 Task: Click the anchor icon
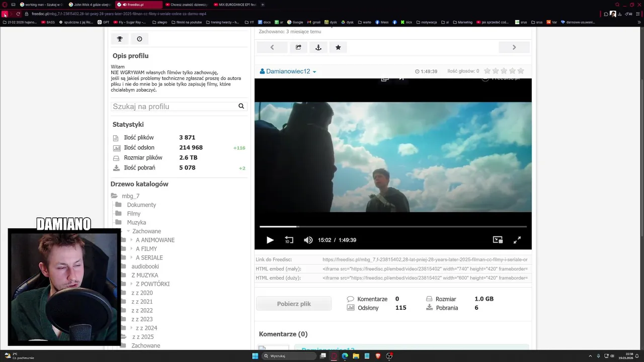point(318,47)
